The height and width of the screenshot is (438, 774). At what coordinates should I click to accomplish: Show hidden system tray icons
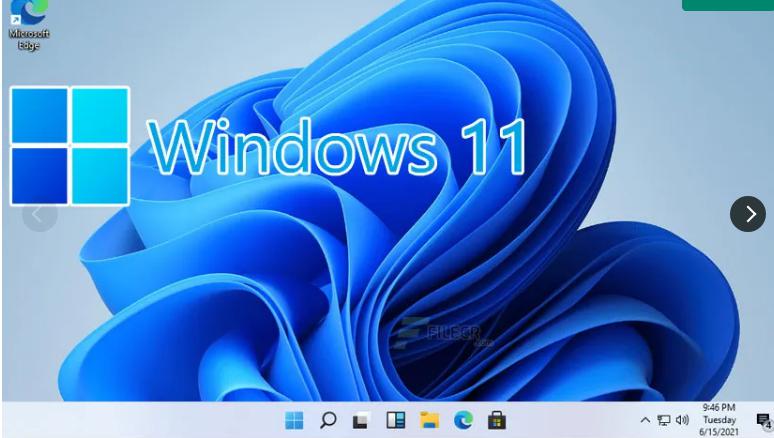coord(645,420)
